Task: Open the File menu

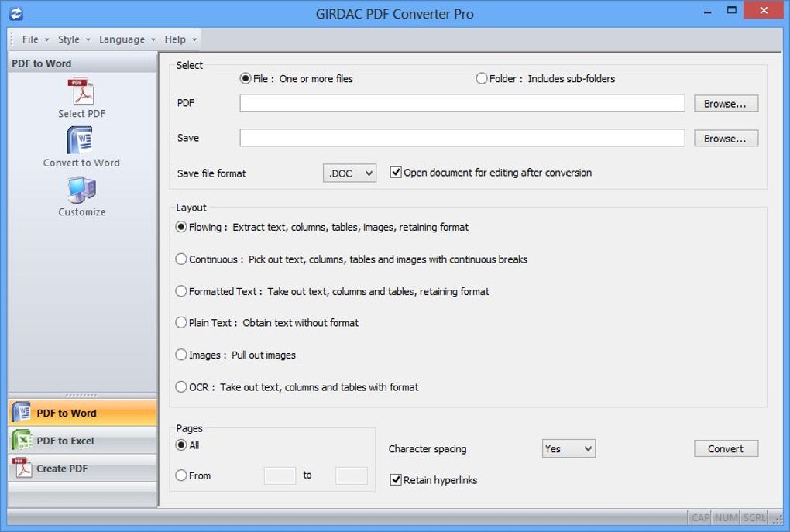Action: (x=36, y=39)
